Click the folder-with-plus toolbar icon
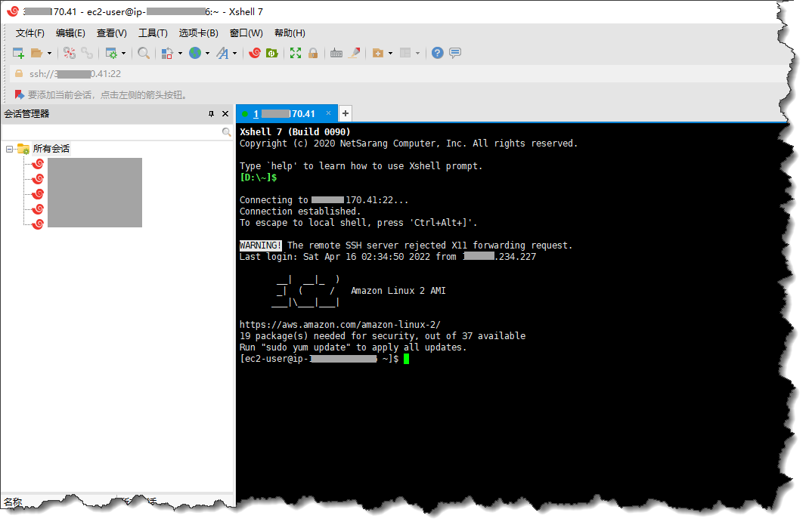The image size is (812, 528). pyautogui.click(x=378, y=53)
